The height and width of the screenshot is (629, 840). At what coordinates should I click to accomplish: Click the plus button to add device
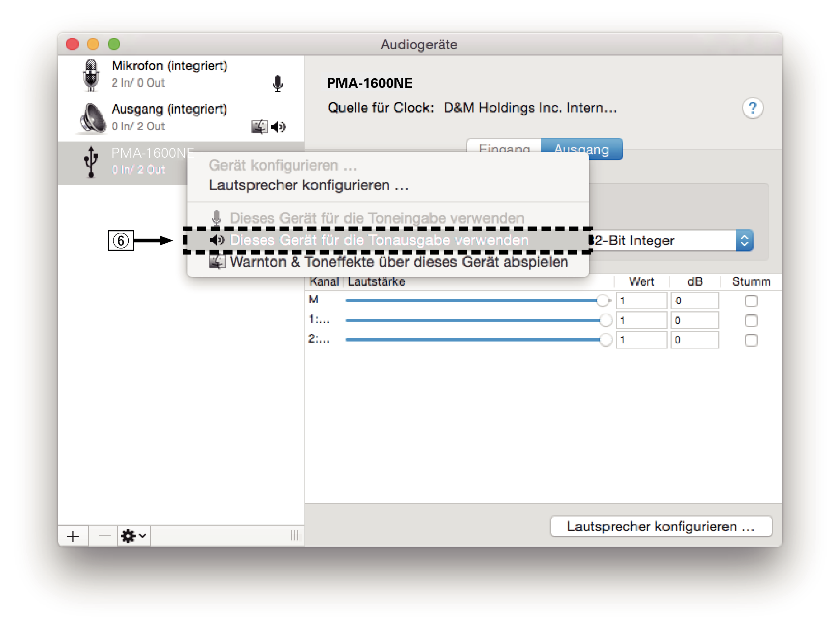[x=73, y=536]
